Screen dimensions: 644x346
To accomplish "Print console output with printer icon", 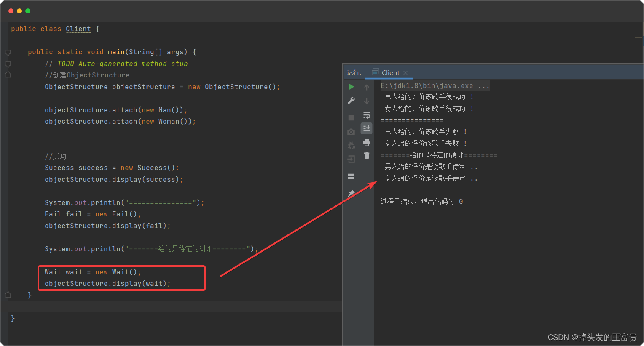I will 367,142.
